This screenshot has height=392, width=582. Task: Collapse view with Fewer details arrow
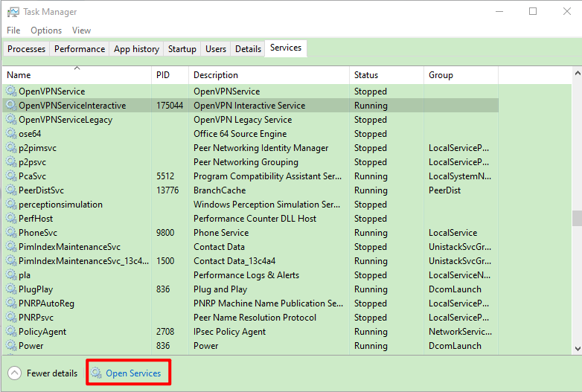14,373
